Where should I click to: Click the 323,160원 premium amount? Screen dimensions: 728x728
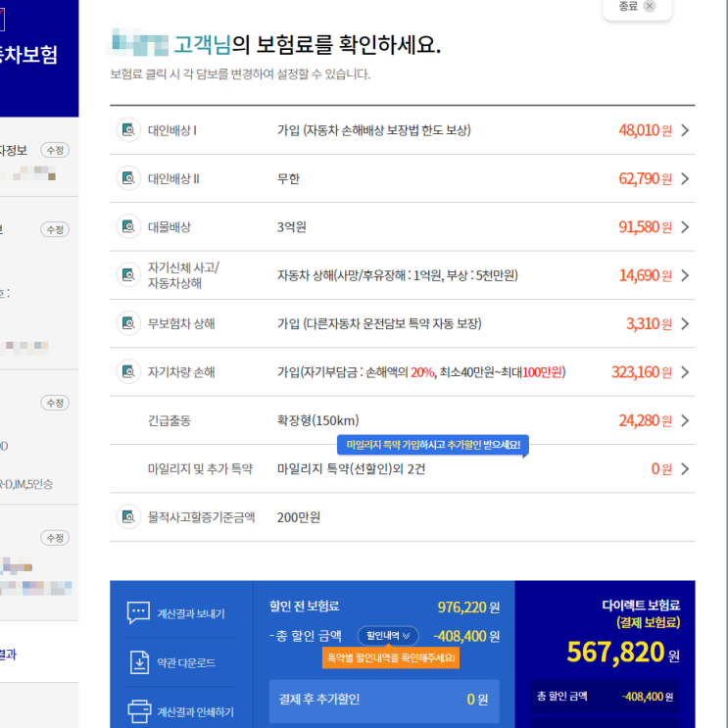[642, 372]
